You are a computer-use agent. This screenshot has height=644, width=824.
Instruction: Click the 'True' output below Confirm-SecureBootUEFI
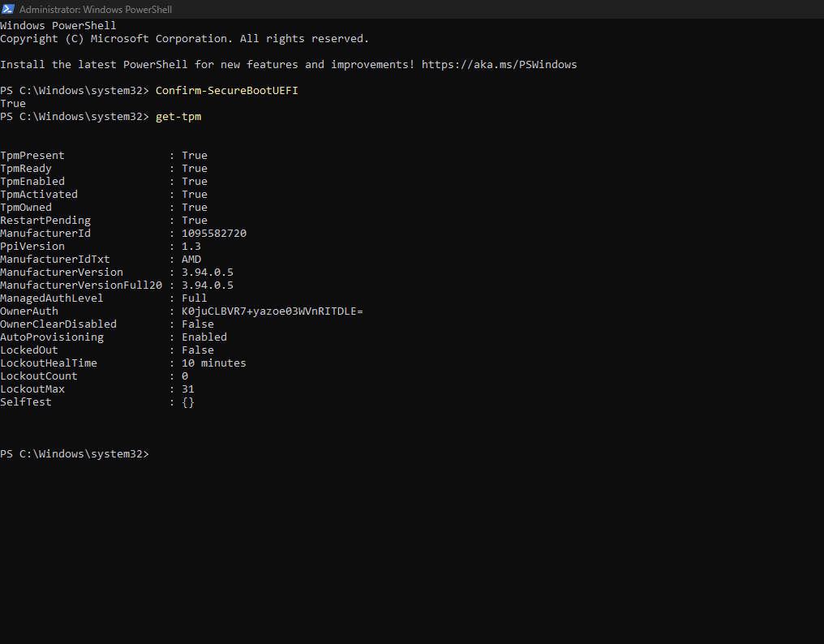pos(13,104)
